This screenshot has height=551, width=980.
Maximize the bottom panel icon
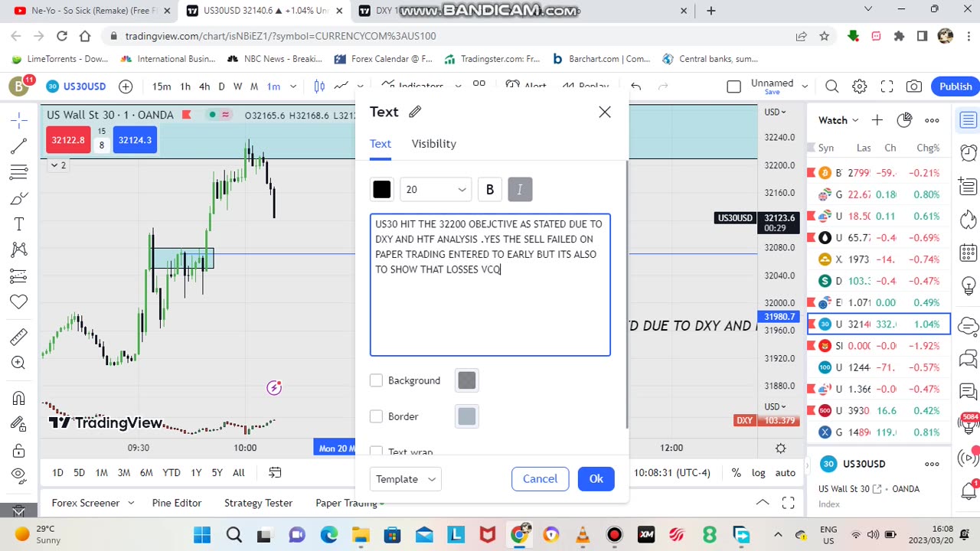[788, 503]
